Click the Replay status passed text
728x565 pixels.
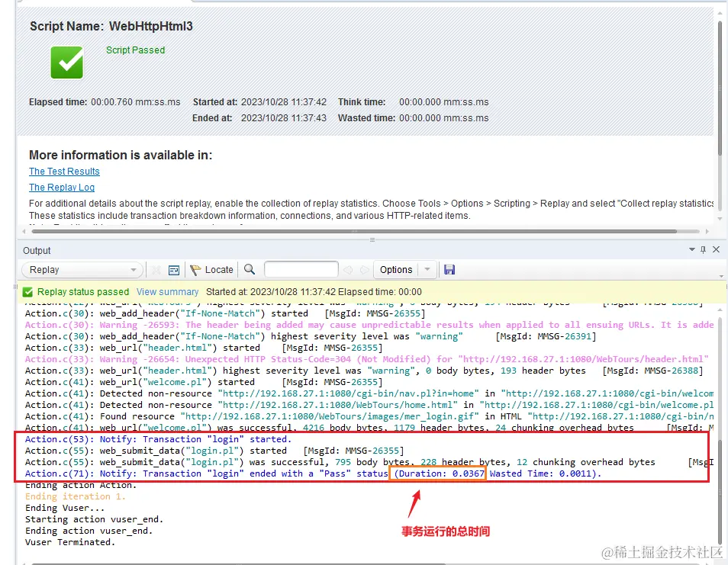click(x=83, y=292)
